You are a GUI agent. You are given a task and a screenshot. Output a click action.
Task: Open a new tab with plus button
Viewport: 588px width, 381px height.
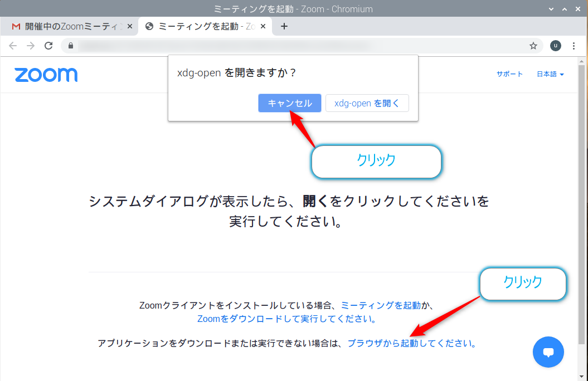(x=284, y=26)
